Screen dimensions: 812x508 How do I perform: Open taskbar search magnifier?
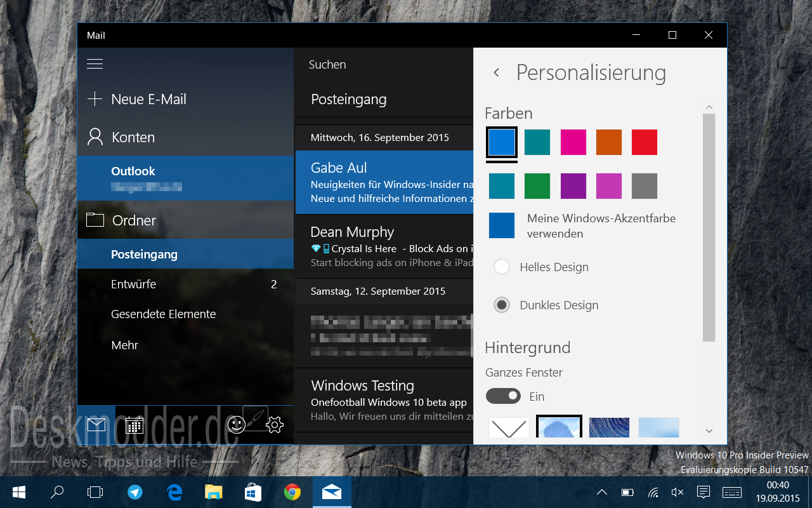tap(57, 492)
